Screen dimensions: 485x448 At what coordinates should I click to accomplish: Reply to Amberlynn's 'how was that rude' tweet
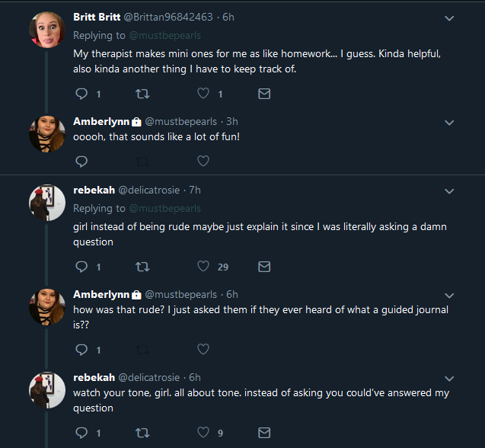(81, 350)
